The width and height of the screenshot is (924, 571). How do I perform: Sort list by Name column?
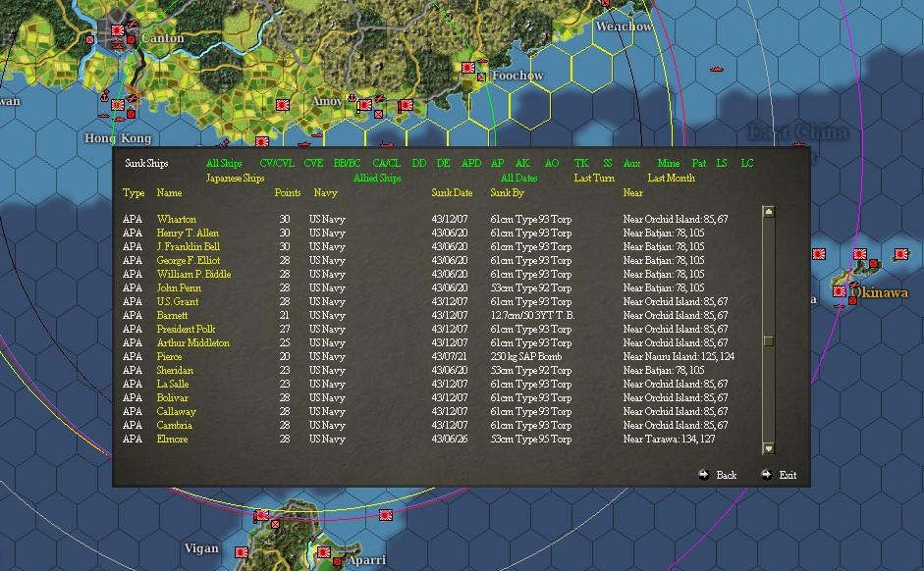click(x=169, y=193)
